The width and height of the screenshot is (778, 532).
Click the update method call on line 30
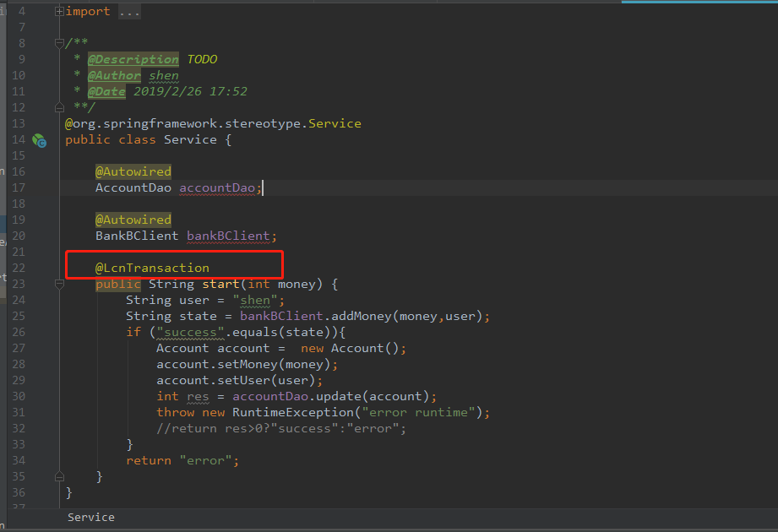click(339, 397)
